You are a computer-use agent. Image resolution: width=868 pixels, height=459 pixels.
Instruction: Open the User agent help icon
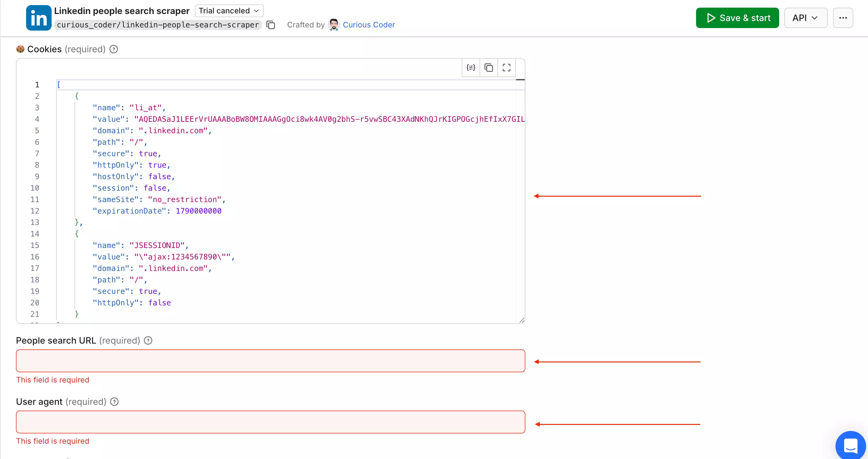(x=115, y=402)
